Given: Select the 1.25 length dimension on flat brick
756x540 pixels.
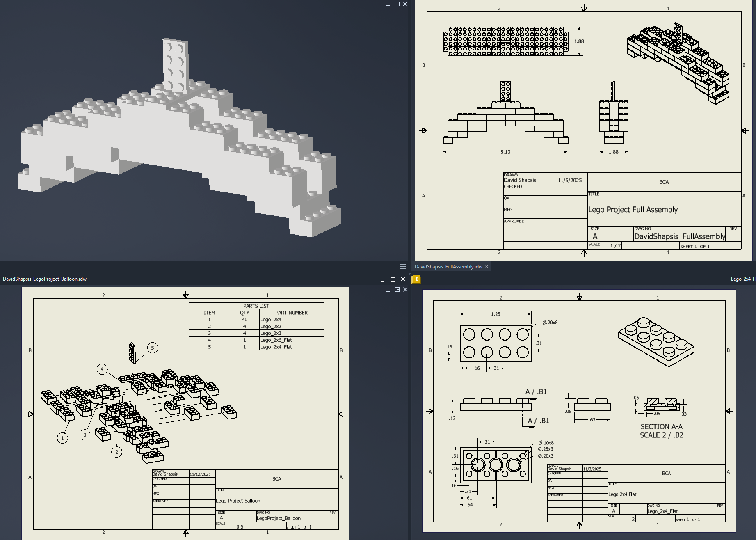Looking at the screenshot, I should pos(496,314).
